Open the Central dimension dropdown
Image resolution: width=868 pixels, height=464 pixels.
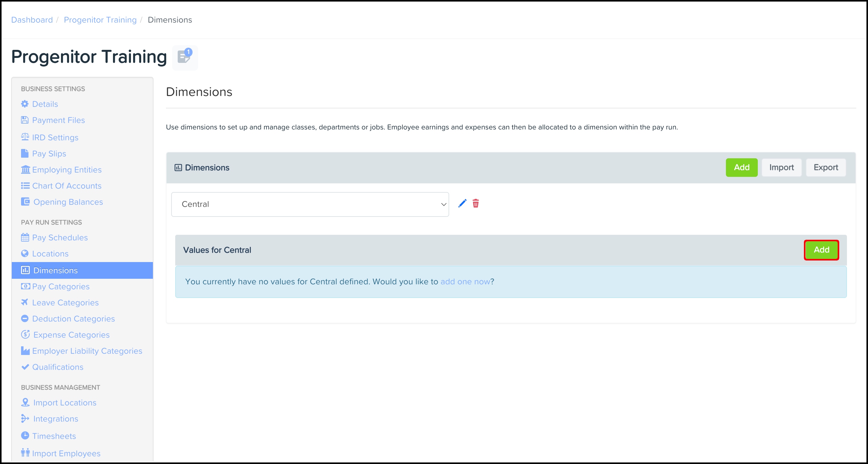310,204
